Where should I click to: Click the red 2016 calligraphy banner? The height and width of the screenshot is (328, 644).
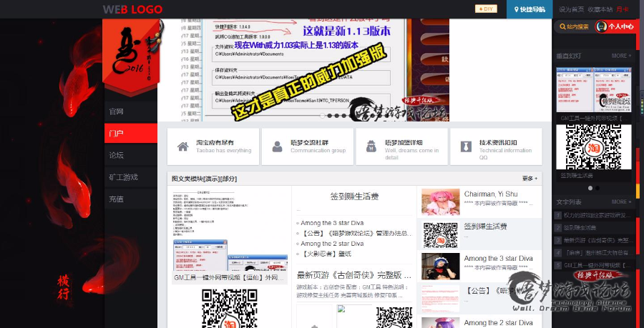tap(131, 56)
